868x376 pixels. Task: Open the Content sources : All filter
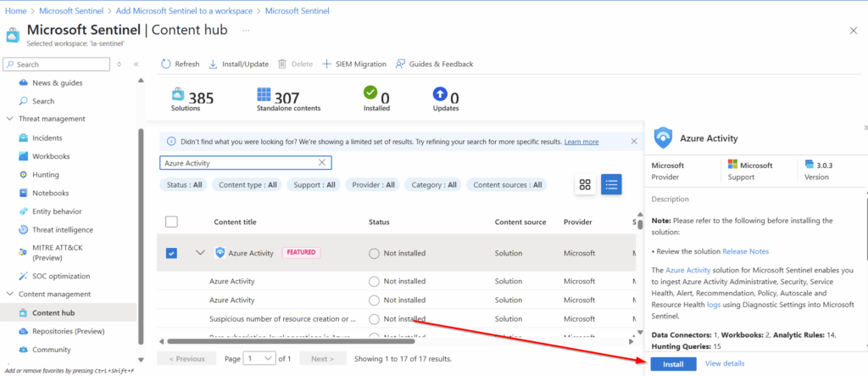[507, 185]
